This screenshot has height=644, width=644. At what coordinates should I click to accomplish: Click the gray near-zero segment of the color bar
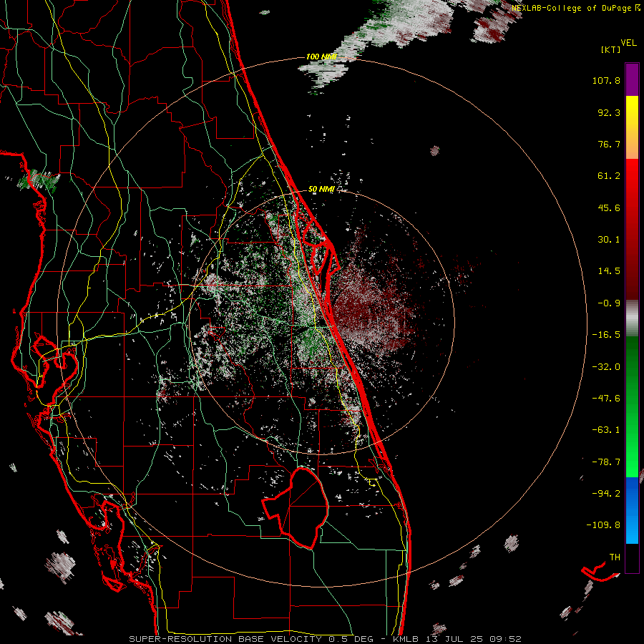(632, 318)
